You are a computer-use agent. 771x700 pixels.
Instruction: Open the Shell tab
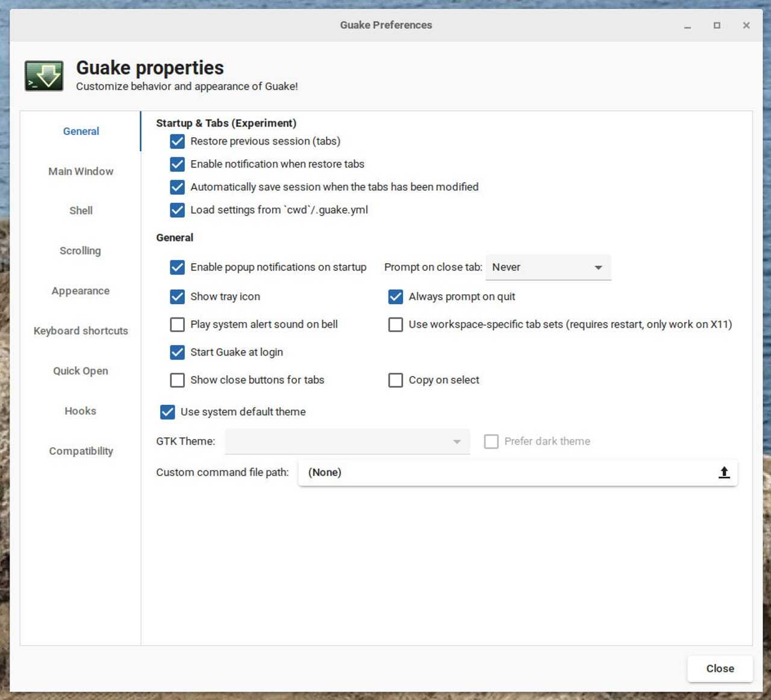point(81,211)
